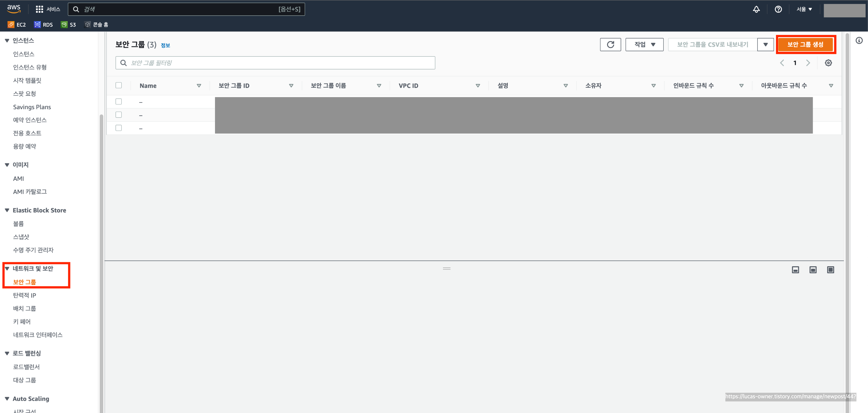Open 탄력적 IP in the sidebar
The image size is (868, 413).
25,295
